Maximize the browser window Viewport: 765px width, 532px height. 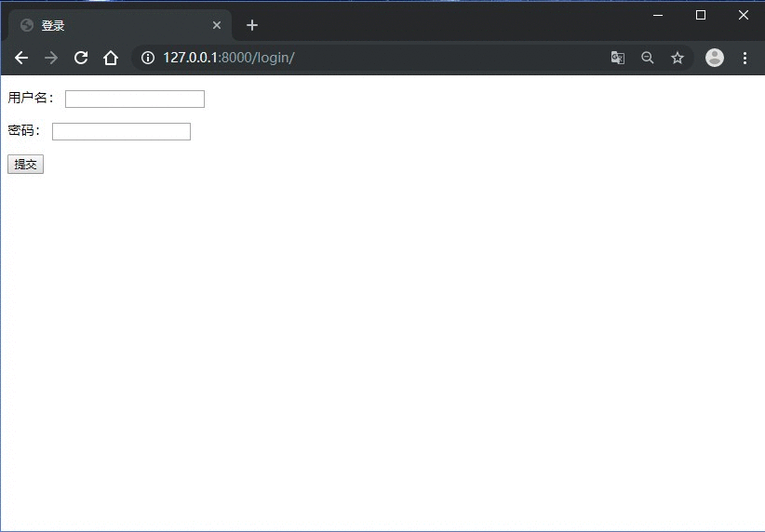(701, 15)
